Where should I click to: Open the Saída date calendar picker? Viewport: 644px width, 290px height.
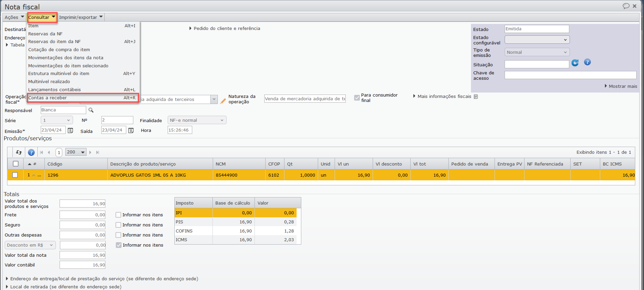131,131
